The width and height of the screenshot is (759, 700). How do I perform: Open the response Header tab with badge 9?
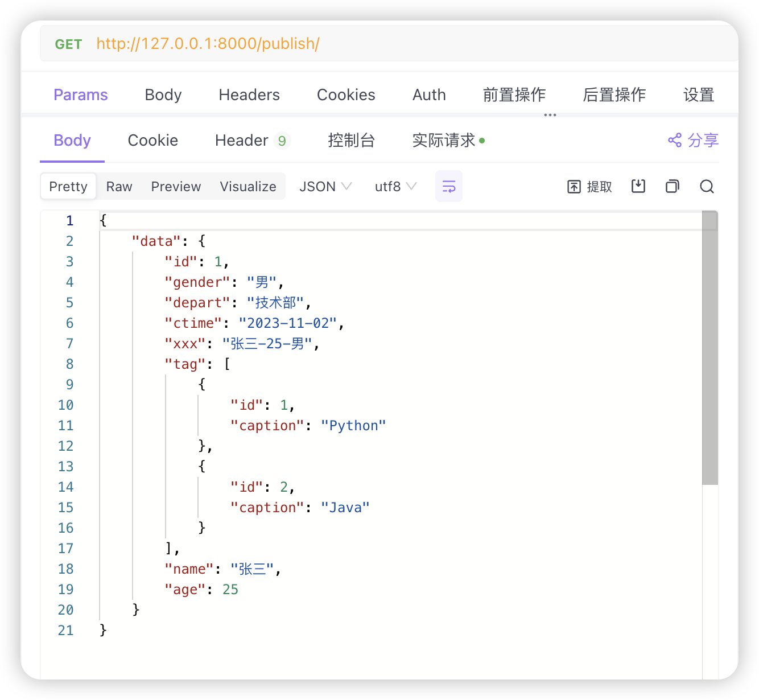coord(252,140)
